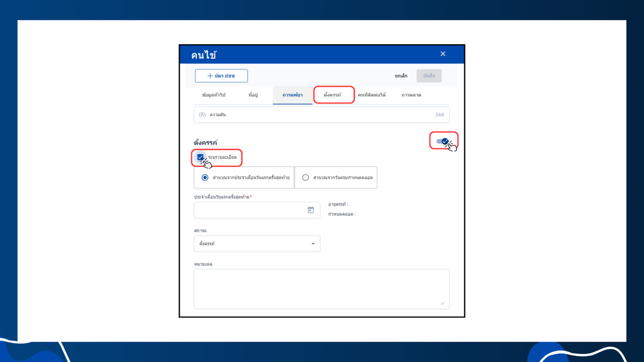Click the ยกเลิก cancel button
The image size is (644, 362).
[x=401, y=76]
